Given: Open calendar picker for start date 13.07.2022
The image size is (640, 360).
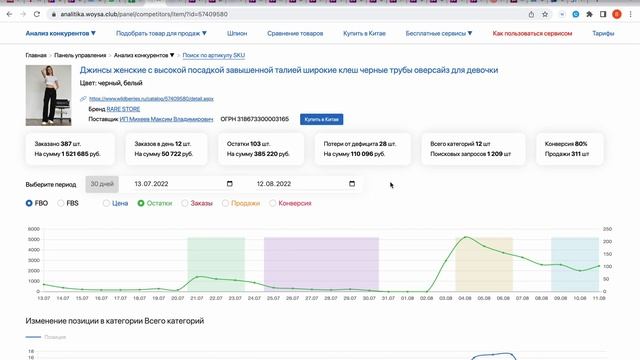Looking at the screenshot, I should pos(229,184).
